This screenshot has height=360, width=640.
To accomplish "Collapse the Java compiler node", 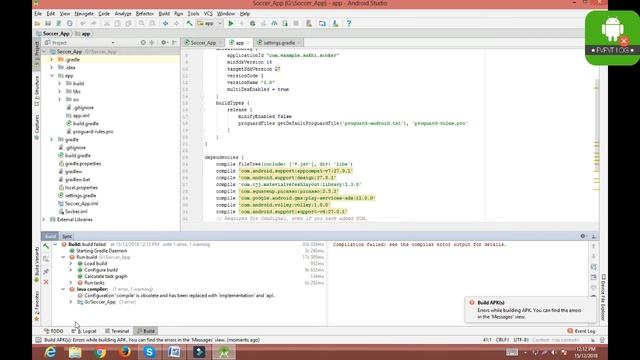I will point(63,289).
